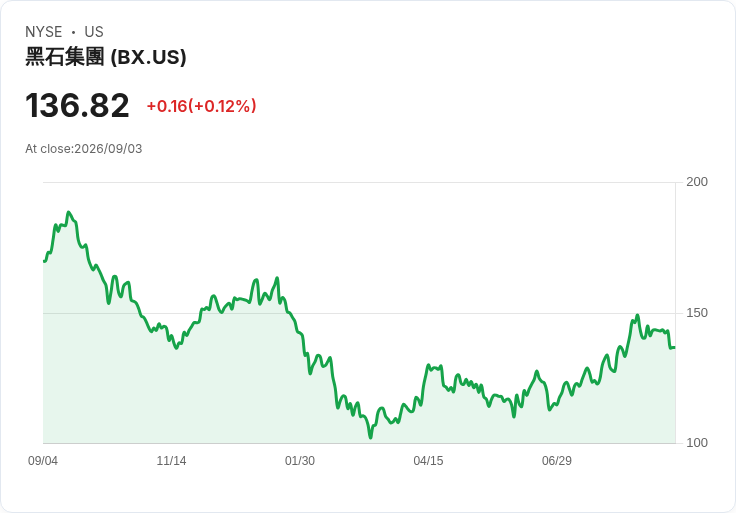The image size is (736, 513).
Task: Click the At close:2026/09/03 date text
Action: (x=84, y=149)
